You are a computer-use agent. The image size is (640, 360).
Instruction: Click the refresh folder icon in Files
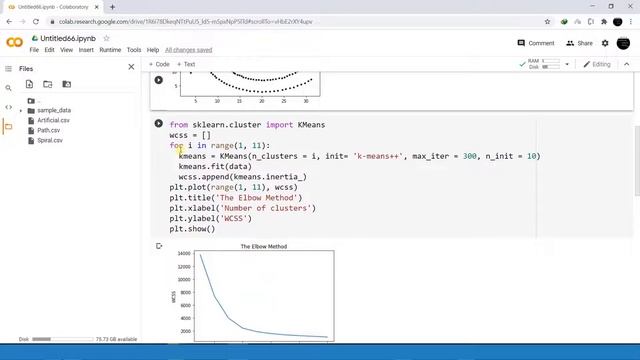tap(48, 84)
